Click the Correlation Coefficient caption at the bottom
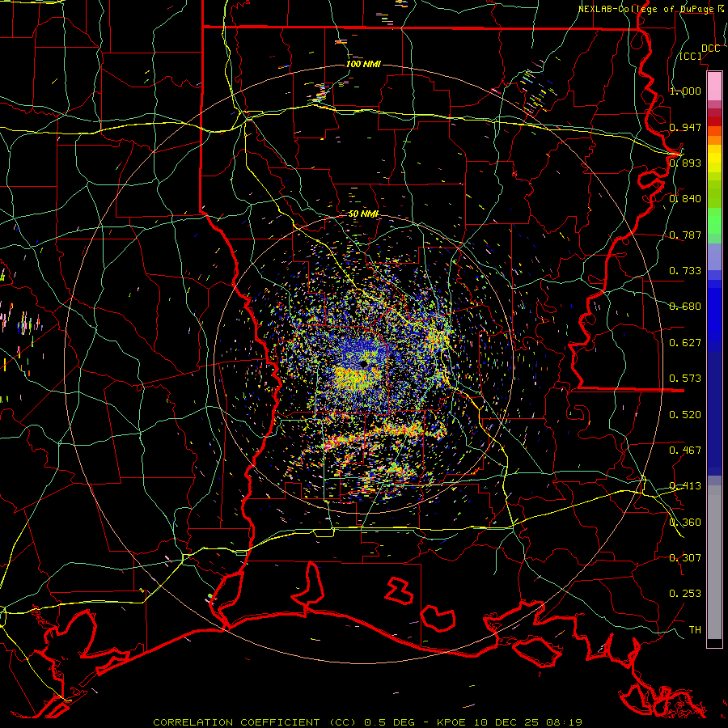728x728 pixels. (x=367, y=722)
